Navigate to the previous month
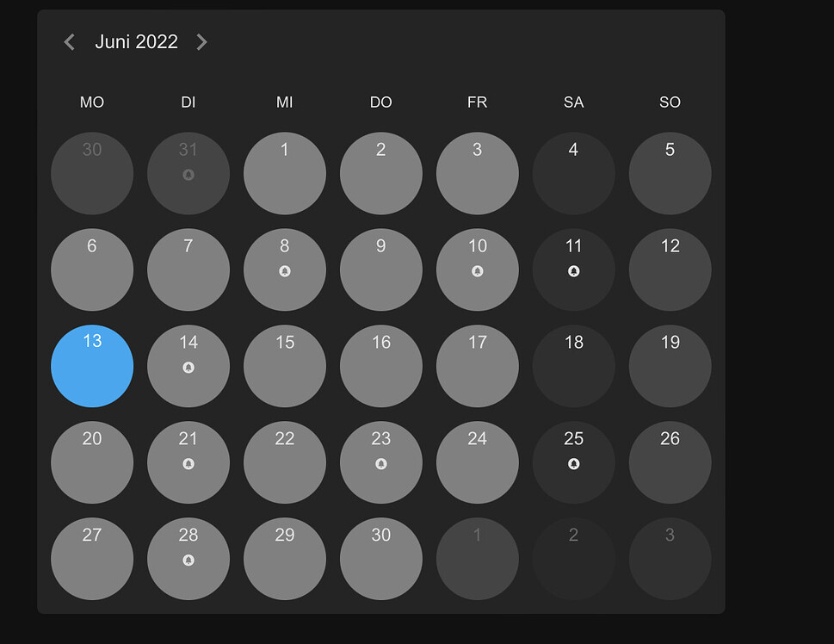Viewport: 834px width, 644px height. pos(68,41)
